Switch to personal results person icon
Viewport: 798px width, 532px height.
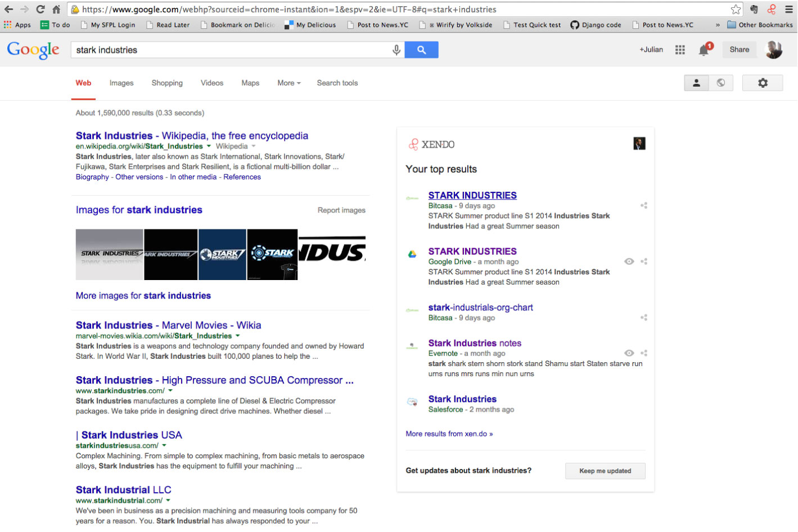point(696,83)
